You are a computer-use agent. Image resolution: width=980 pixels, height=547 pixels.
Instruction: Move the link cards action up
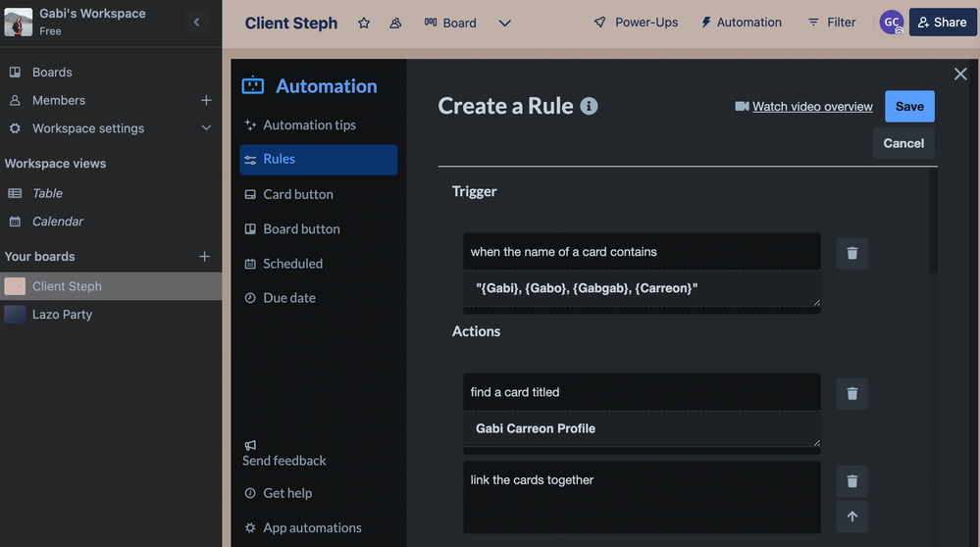click(851, 517)
